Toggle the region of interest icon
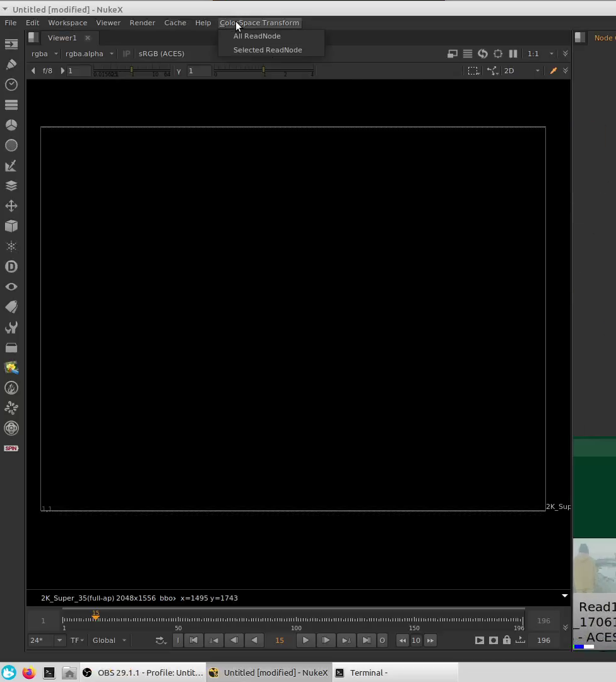616x682 pixels. (x=473, y=71)
